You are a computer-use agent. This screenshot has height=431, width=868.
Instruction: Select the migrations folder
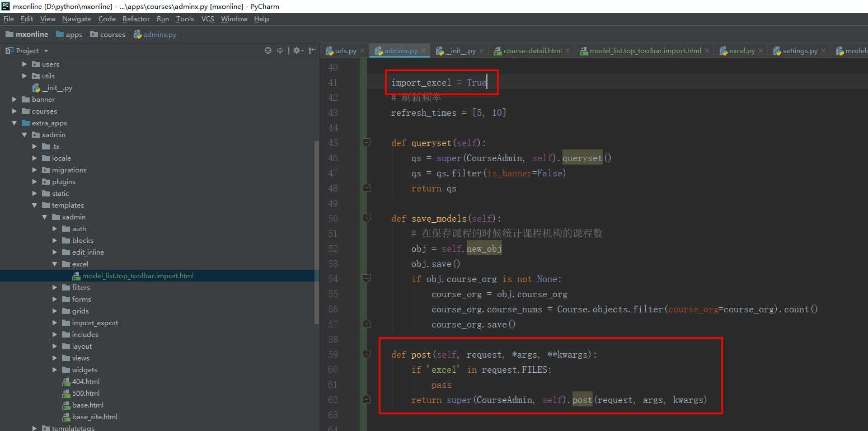point(64,170)
